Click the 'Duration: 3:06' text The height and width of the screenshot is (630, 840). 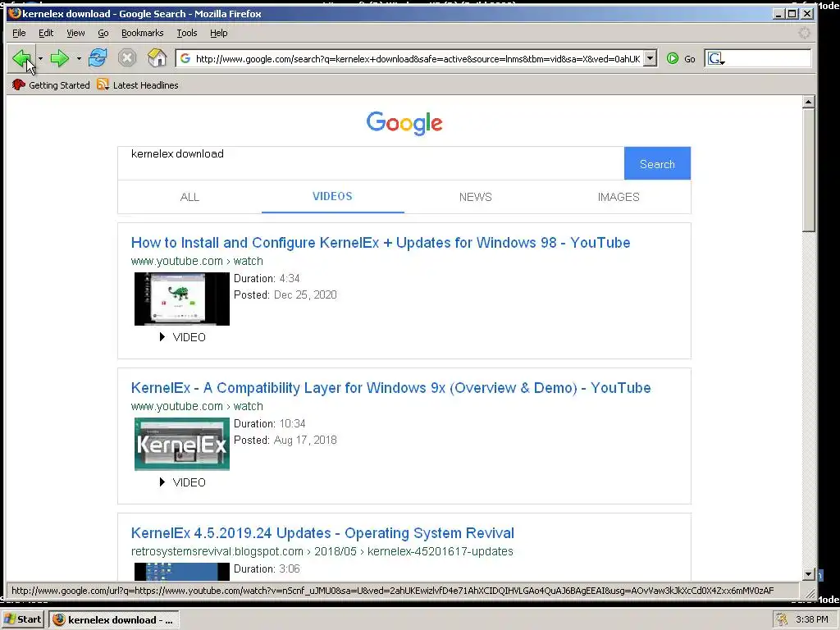(267, 569)
